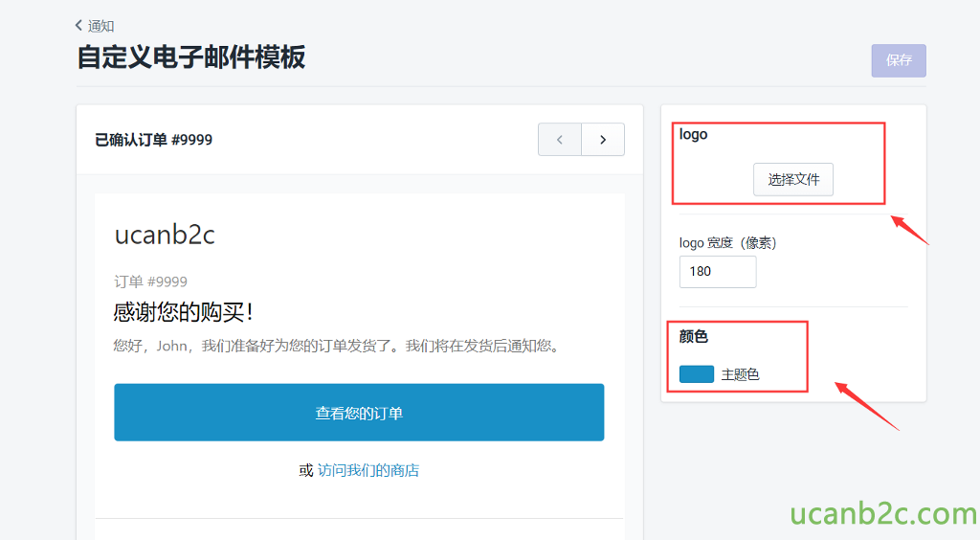The height and width of the screenshot is (540, 980).
Task: Click the 查看您的订单 button in preview
Action: click(359, 413)
